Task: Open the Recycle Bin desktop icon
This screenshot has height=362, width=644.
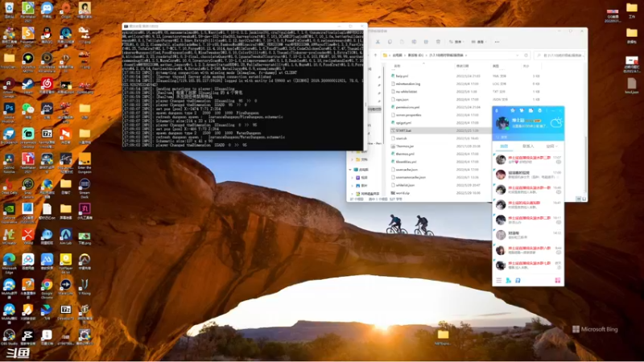Action: [x=9, y=10]
